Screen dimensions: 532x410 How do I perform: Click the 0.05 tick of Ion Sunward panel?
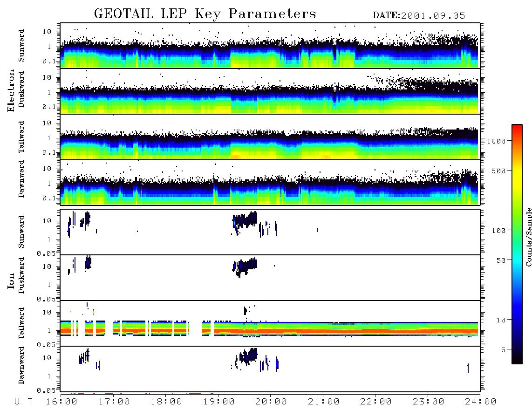(46, 253)
